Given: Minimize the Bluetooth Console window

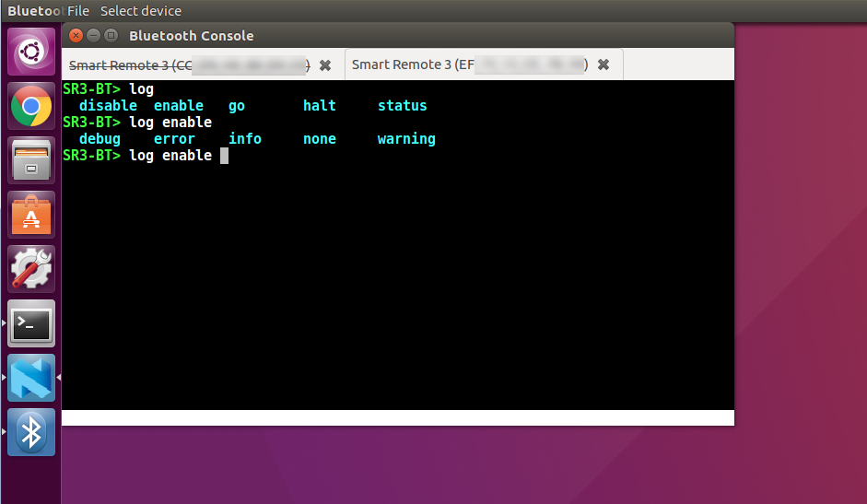Looking at the screenshot, I should coord(93,35).
